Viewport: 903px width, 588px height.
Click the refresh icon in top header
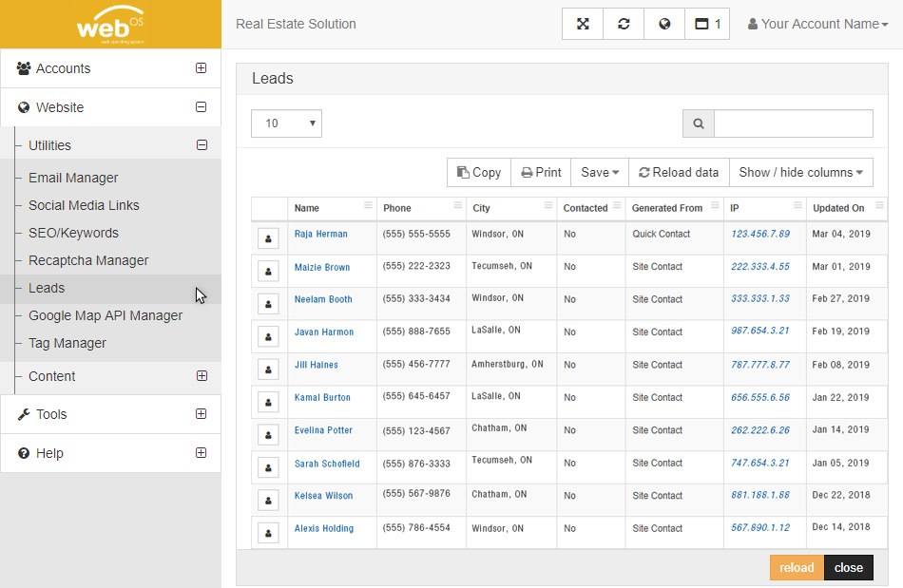(624, 24)
